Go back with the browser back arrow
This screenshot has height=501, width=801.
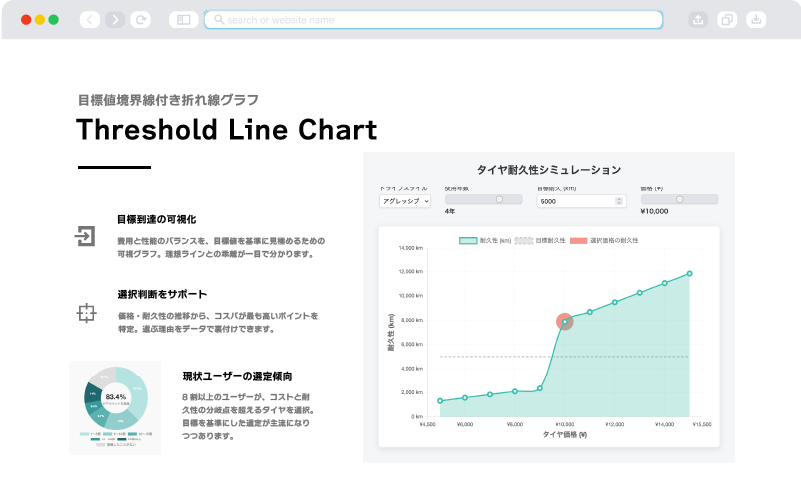point(90,20)
